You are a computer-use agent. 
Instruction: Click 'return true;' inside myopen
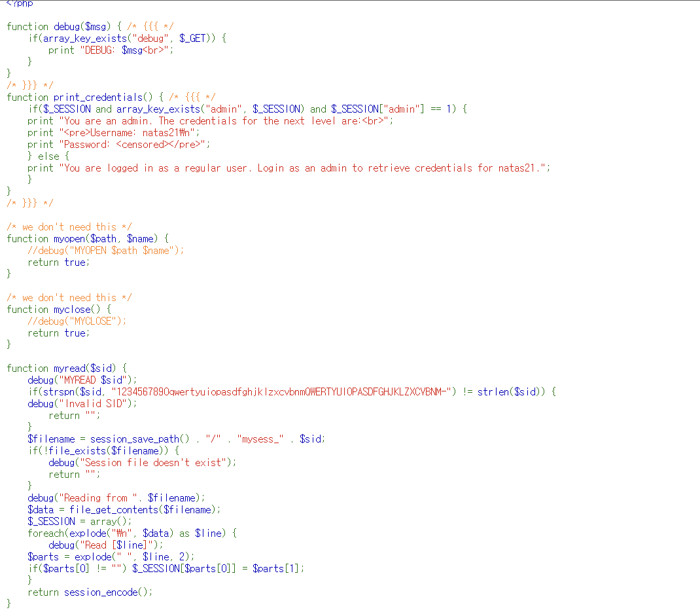58,263
